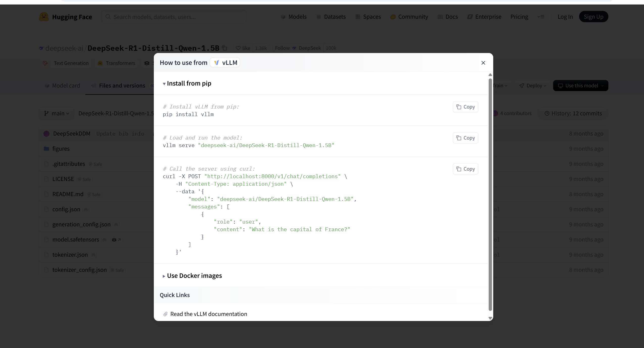Like the DeepSeek-R1-Distill-Qwen-1.5B model
644x348 pixels.
(243, 48)
